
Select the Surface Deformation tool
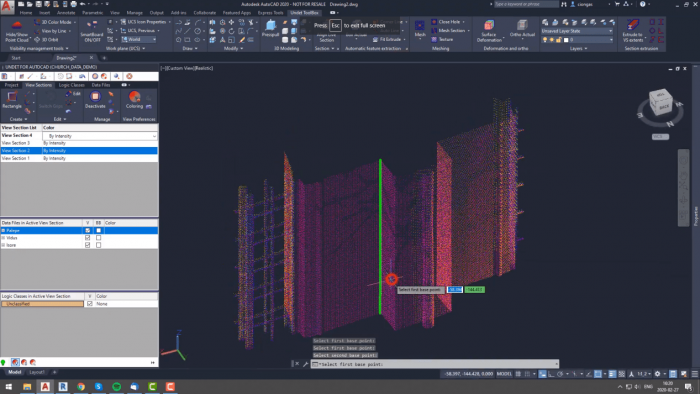(x=489, y=31)
